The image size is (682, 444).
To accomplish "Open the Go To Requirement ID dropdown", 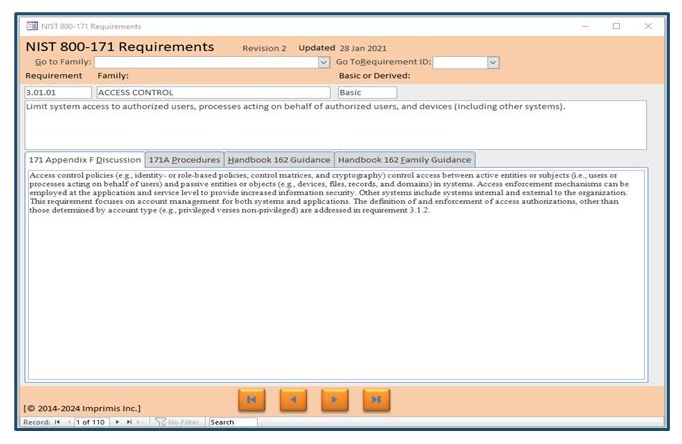I will (492, 62).
